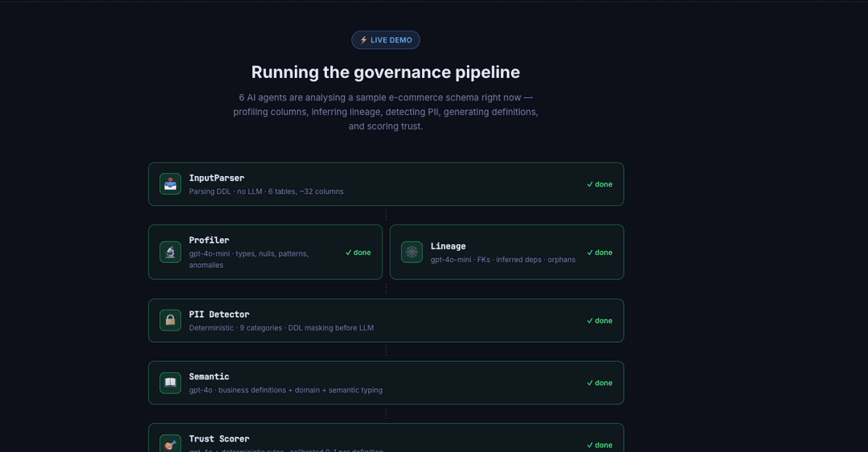Click the PII Detector padlock icon
868x452 pixels.
(x=170, y=320)
